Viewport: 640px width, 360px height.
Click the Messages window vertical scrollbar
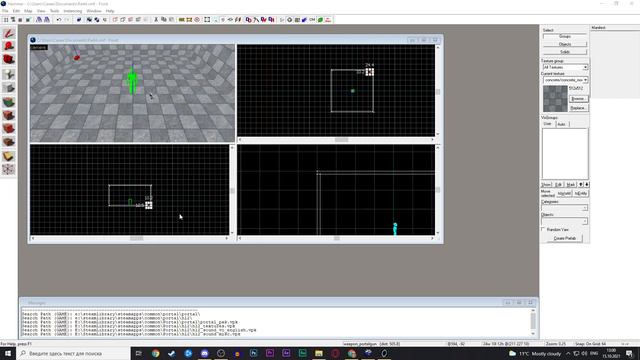[533, 321]
